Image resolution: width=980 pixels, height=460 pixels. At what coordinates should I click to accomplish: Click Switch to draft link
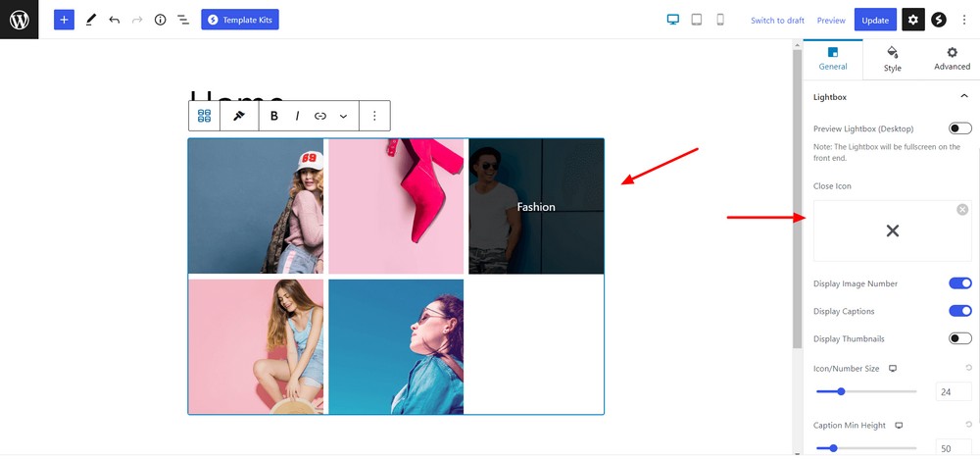[777, 20]
